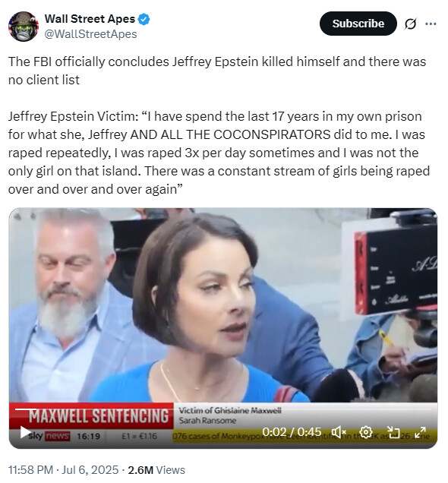Open the 11:58 PM · Jul 6, 2025 timestamp link
Viewport: 448px width, 483px height.
(x=64, y=470)
